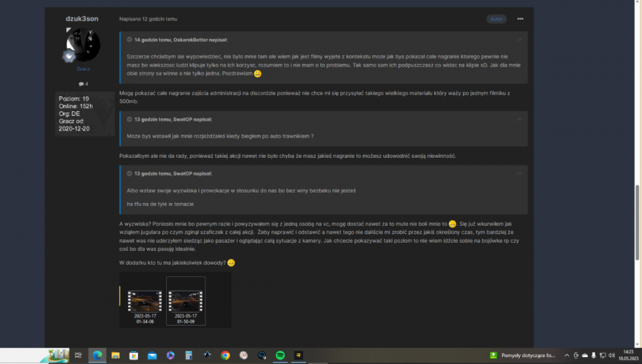The height and width of the screenshot is (364, 642).
Task: Open '14 godzin temu, OskarekBetter napisał' quote header
Action: point(181,40)
